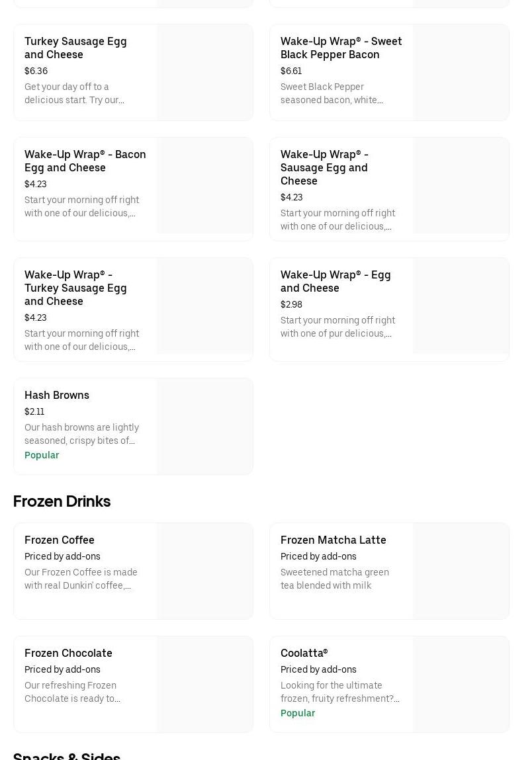The width and height of the screenshot is (532, 760).
Task: Click the Popular tag under Hash Browns
Action: [42, 455]
